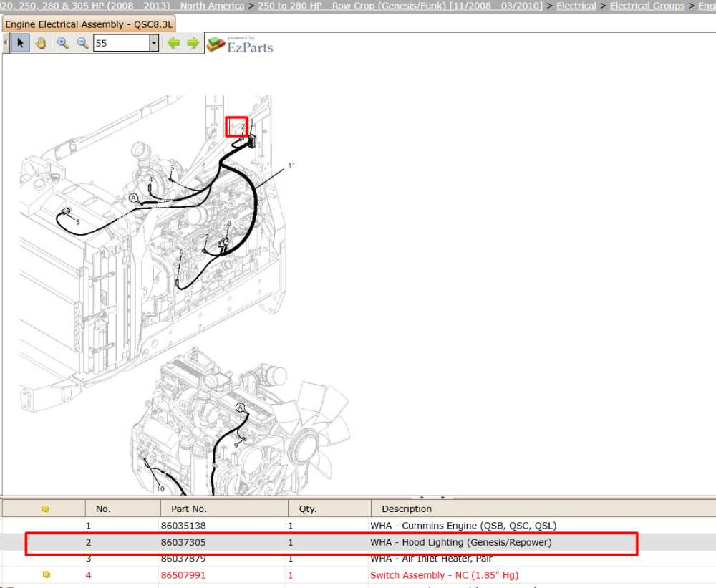The width and height of the screenshot is (716, 588).
Task: Expand the parts list using splitter down arrow
Action: point(442,497)
